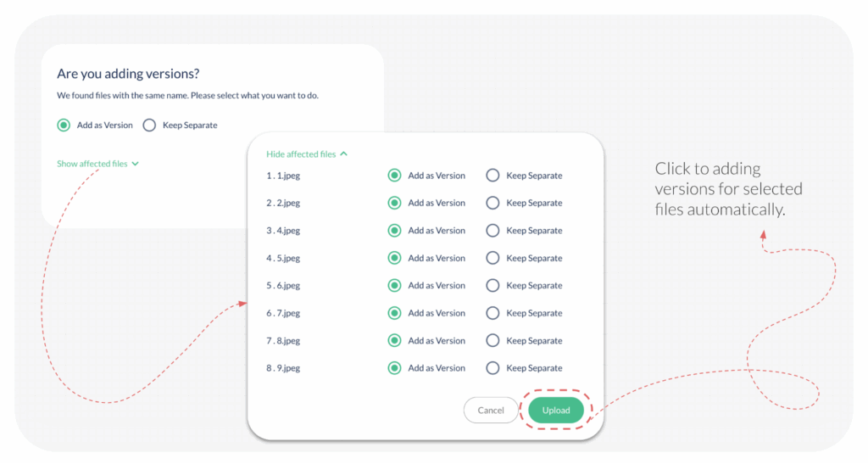Pick 'Add as Version' for 9.jpeg
Image resolution: width=868 pixels, height=464 pixels.
click(x=394, y=368)
